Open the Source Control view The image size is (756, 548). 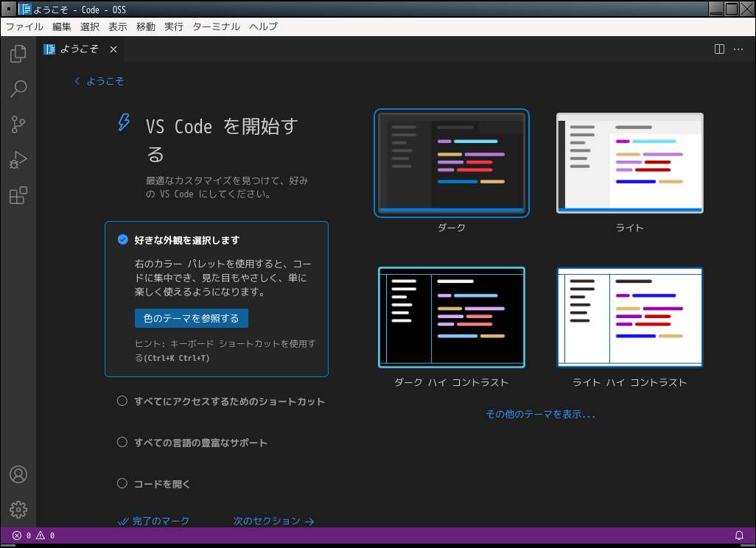(x=18, y=124)
